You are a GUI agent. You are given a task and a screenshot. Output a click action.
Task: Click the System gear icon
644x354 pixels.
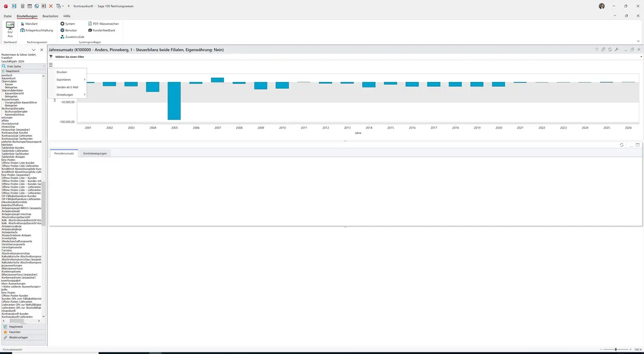pyautogui.click(x=62, y=24)
